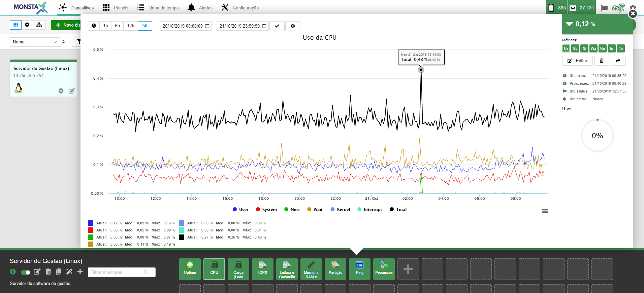Expand the 0,12 % value header
The width and height of the screenshot is (644, 293).
[597, 24]
